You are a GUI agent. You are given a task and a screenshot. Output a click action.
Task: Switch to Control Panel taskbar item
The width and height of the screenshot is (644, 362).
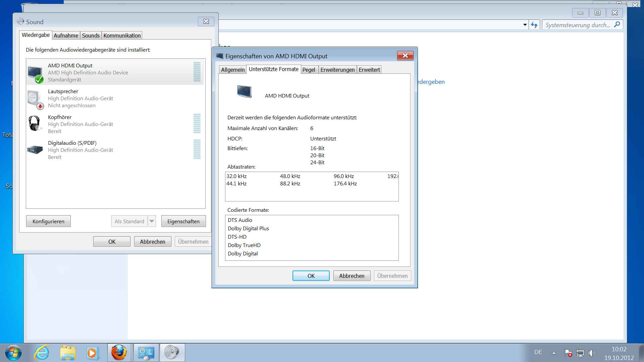pyautogui.click(x=146, y=353)
